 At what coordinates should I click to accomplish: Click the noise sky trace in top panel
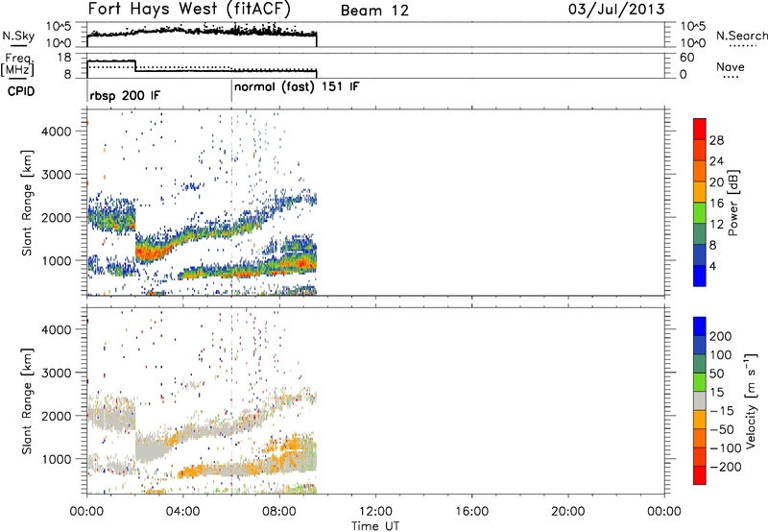coord(202,33)
